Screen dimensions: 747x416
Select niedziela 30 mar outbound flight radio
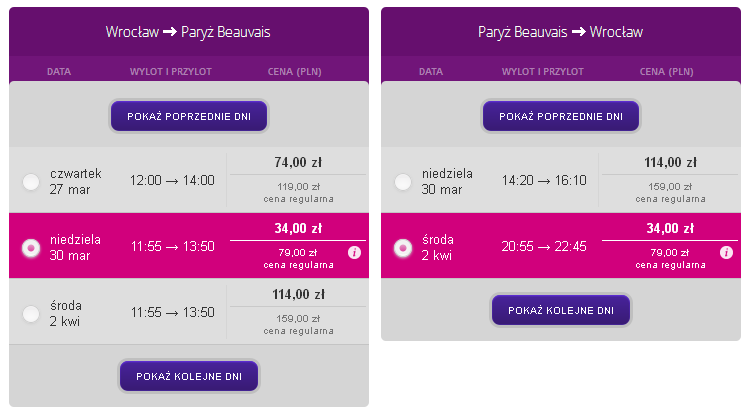(31, 248)
